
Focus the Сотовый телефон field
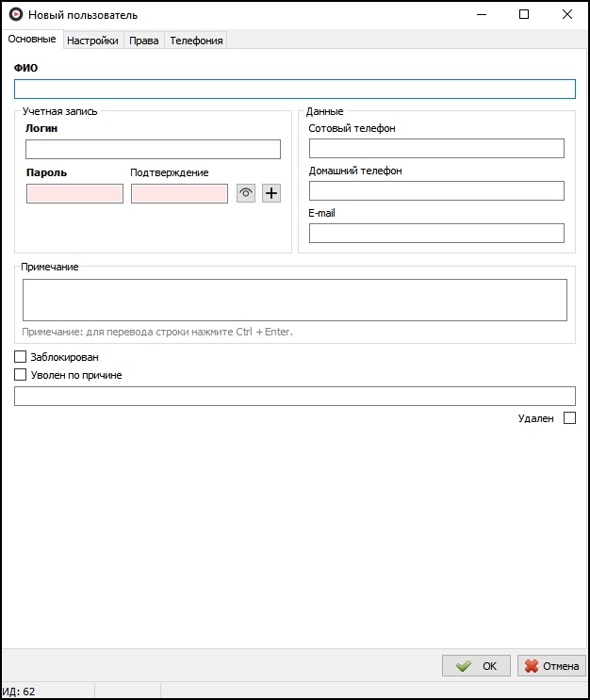[x=436, y=148]
